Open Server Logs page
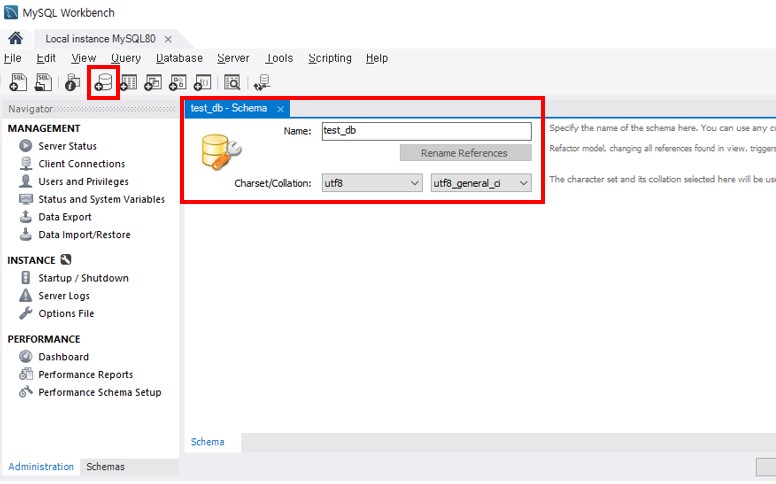The height and width of the screenshot is (484, 776). [x=64, y=295]
